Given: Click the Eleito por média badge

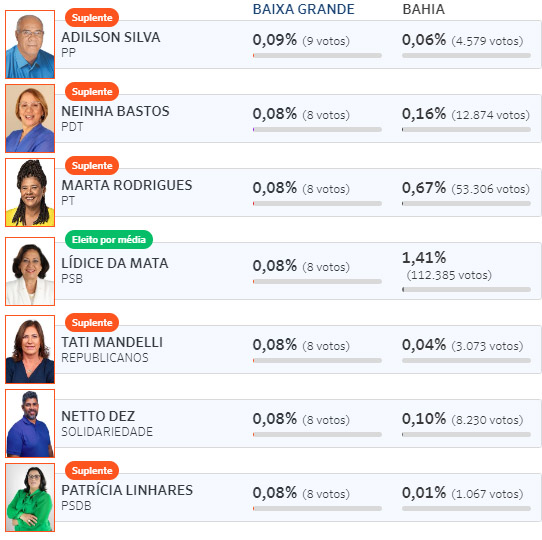Looking at the screenshot, I should point(109,240).
